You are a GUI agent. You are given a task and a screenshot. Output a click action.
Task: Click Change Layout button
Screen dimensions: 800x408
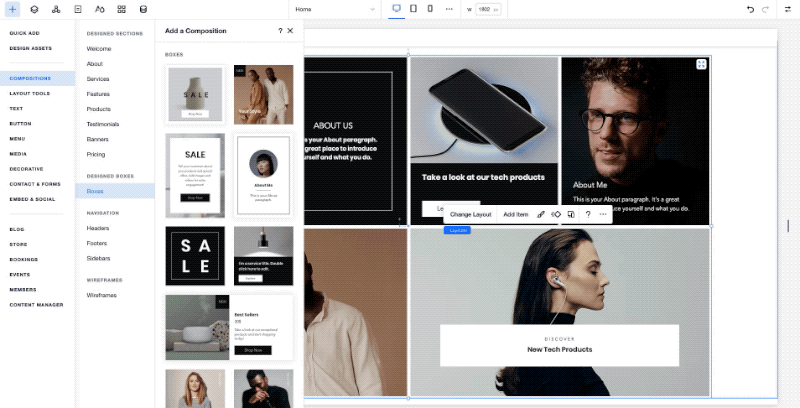click(x=470, y=215)
